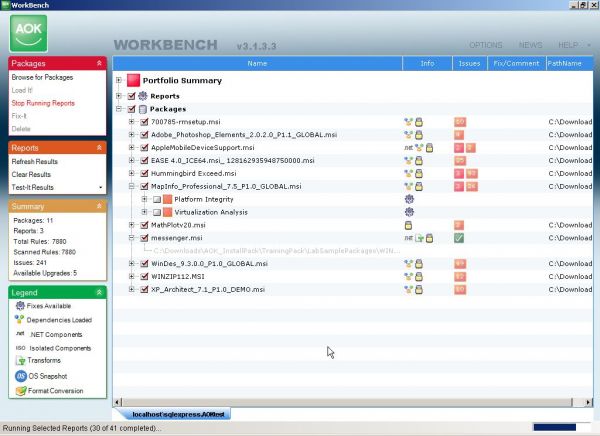
Task: Click package info icon for MathPlotv20.msi
Action: coord(409,225)
